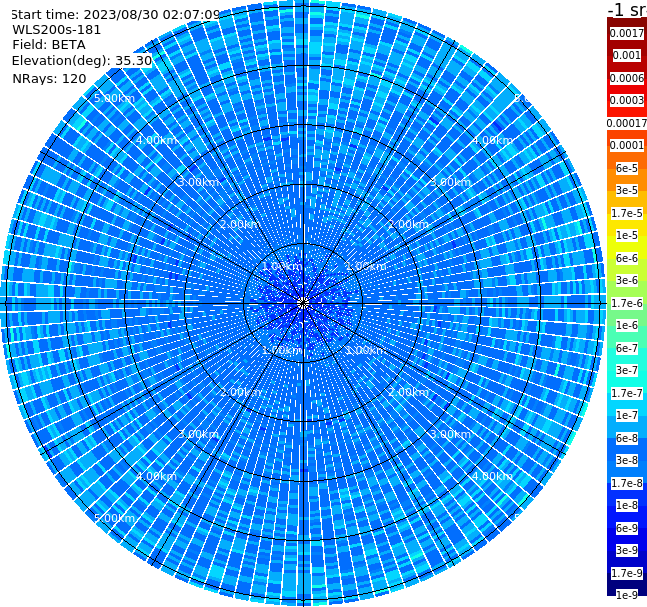Click the 3e-7 colorbar label
The height and width of the screenshot is (607, 647).
[x=627, y=370]
